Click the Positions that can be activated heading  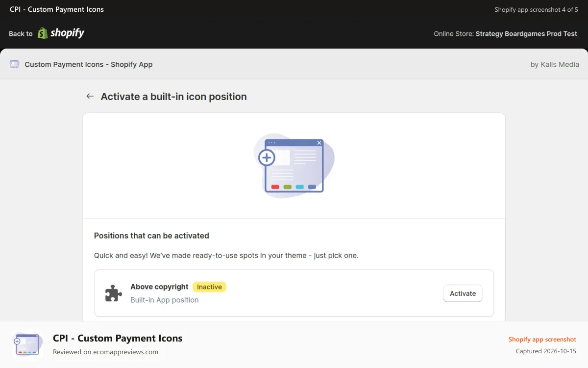tap(151, 236)
